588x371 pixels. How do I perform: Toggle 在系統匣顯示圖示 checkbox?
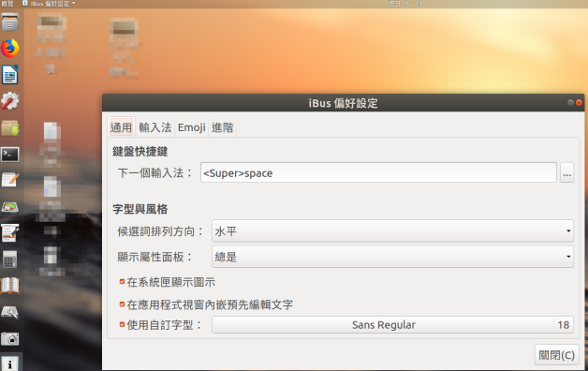click(x=123, y=282)
